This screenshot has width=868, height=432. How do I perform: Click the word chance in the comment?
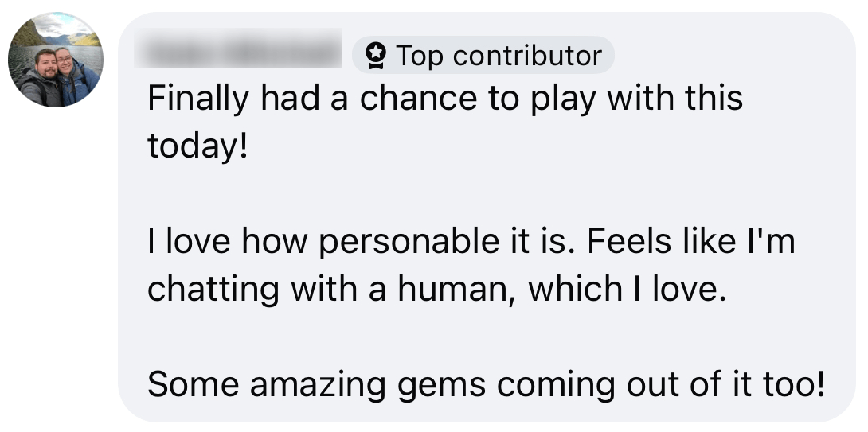click(418, 99)
